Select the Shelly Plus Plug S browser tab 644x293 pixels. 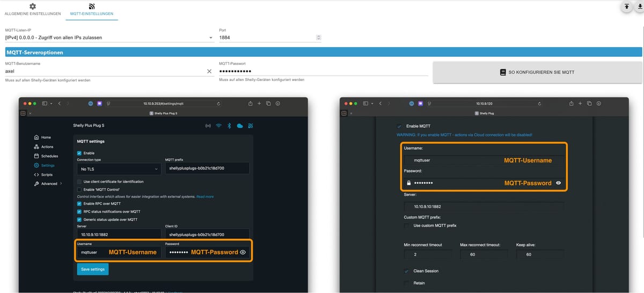164,113
